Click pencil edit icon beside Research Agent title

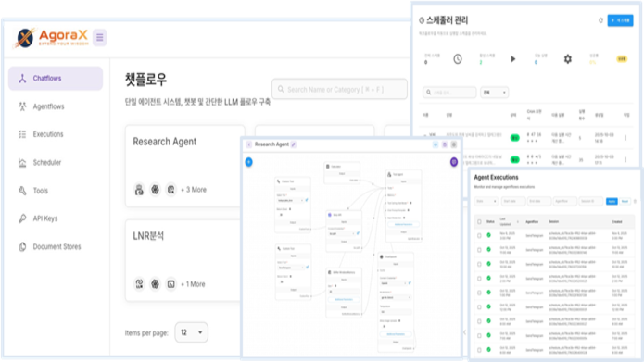tap(293, 144)
